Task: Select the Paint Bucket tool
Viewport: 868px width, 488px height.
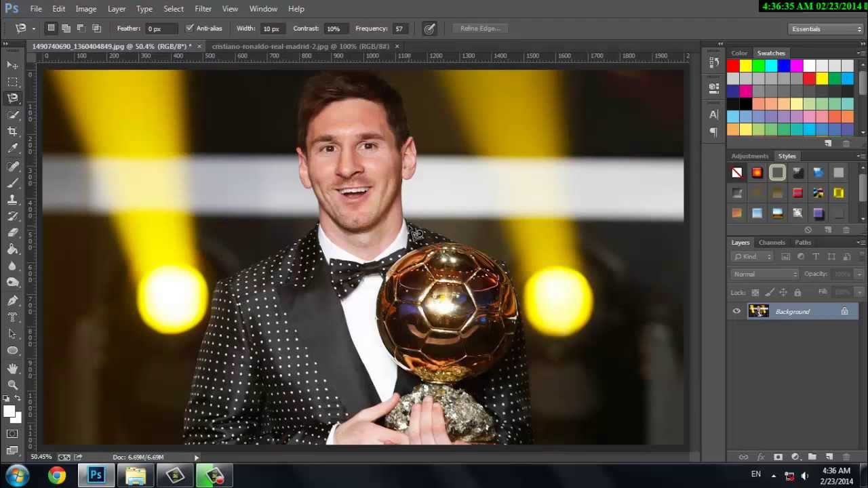Action: [x=13, y=249]
